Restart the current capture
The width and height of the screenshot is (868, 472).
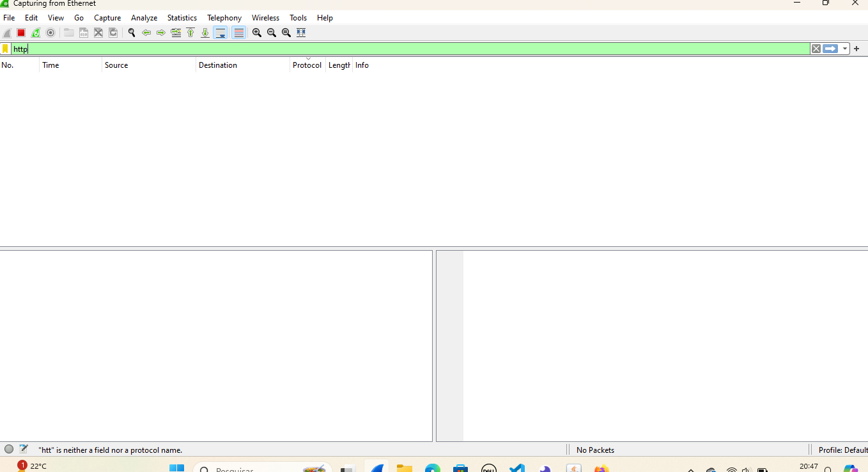click(36, 33)
